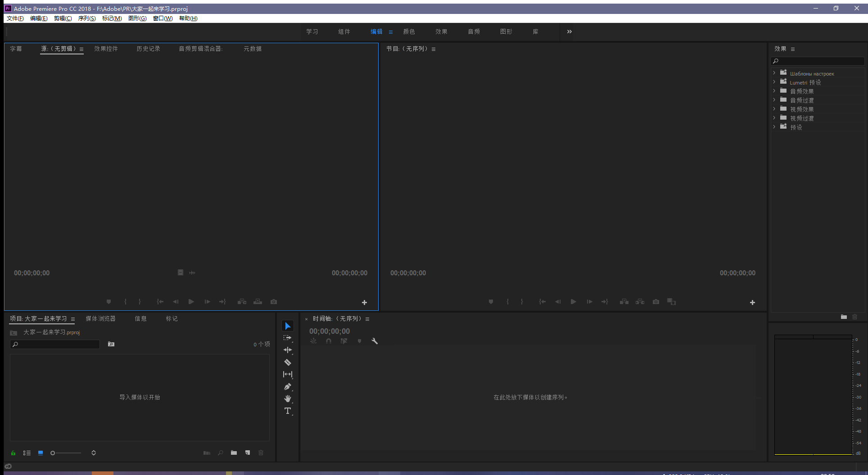Select the Hand tool
Image resolution: width=868 pixels, height=475 pixels.
tap(288, 399)
